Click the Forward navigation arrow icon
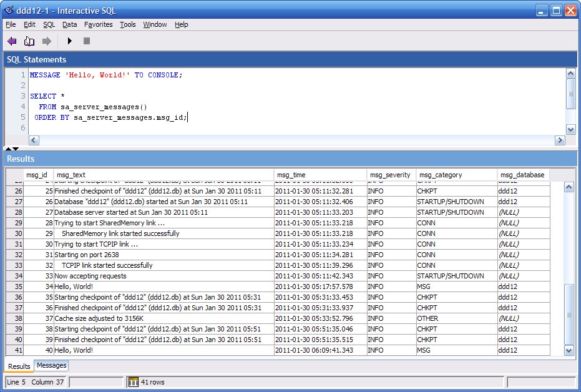 click(46, 41)
